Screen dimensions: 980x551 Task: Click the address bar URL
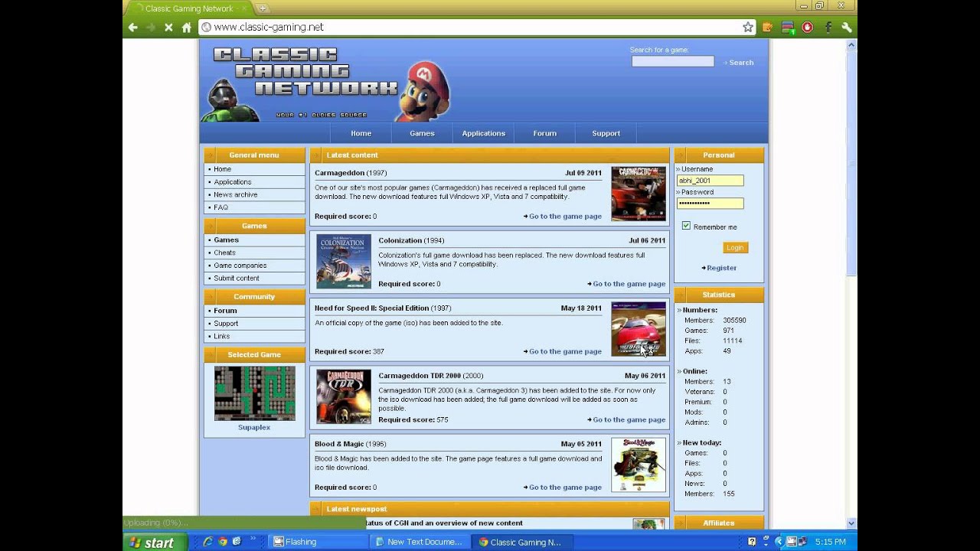tap(269, 27)
